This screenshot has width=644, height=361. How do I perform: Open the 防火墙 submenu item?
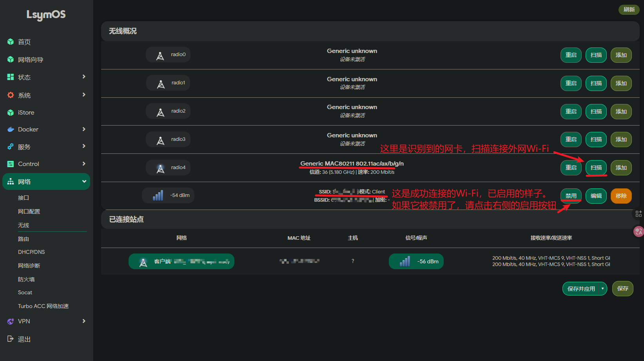tap(26, 279)
